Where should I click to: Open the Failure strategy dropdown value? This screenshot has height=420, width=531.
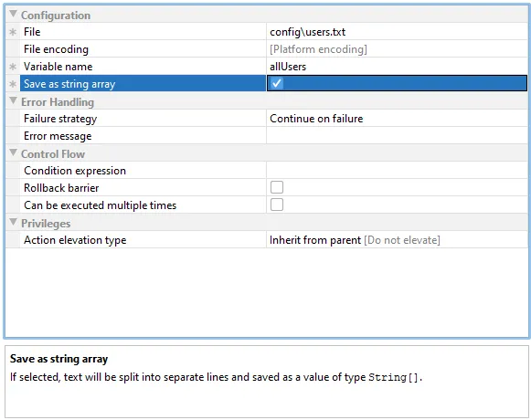click(x=397, y=119)
